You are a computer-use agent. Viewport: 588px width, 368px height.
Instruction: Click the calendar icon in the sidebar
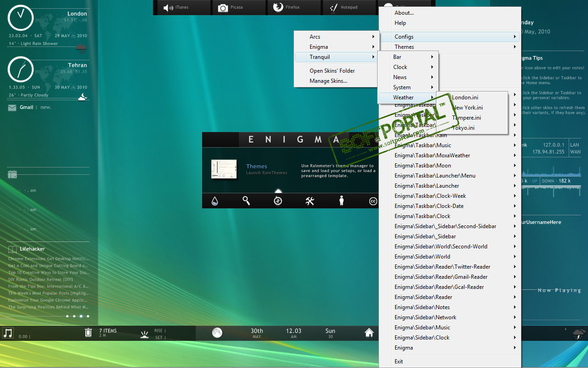coord(12,174)
